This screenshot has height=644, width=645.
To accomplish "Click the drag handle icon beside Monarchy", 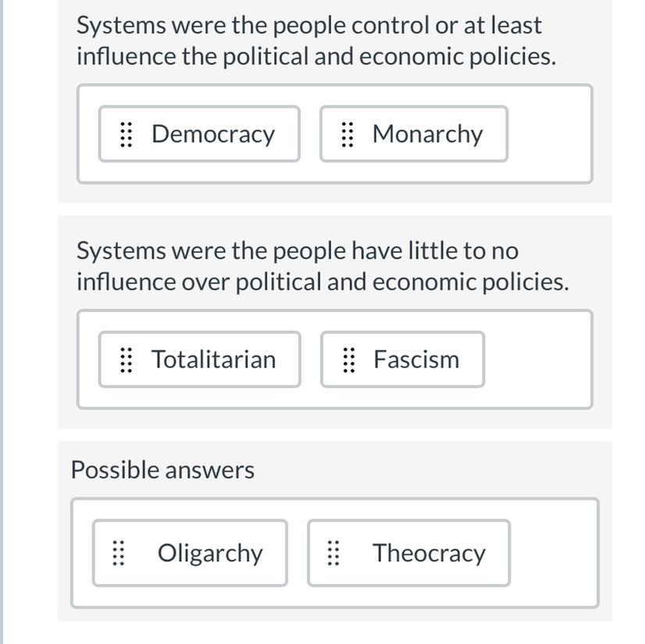I will tap(347, 134).
